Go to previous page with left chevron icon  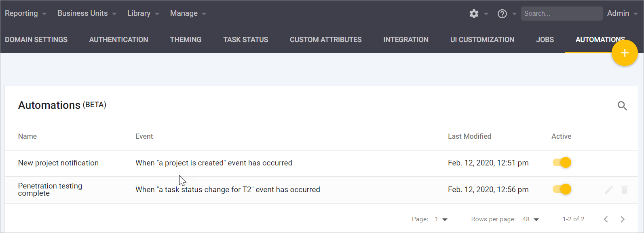tap(606, 219)
